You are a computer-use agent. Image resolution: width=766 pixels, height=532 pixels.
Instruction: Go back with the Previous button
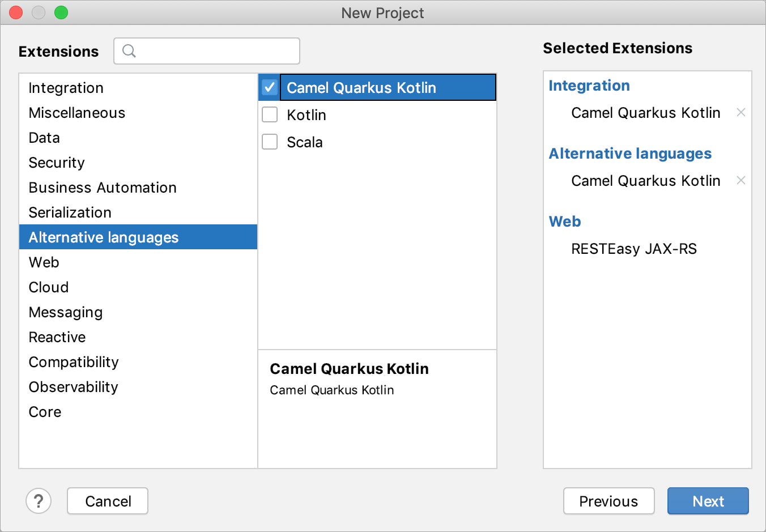(x=609, y=501)
